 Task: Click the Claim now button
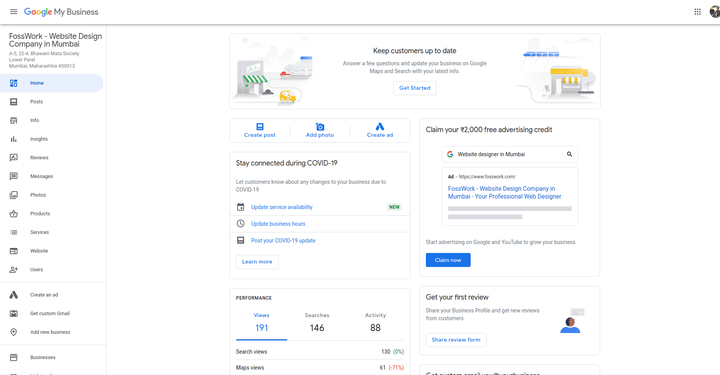448,260
